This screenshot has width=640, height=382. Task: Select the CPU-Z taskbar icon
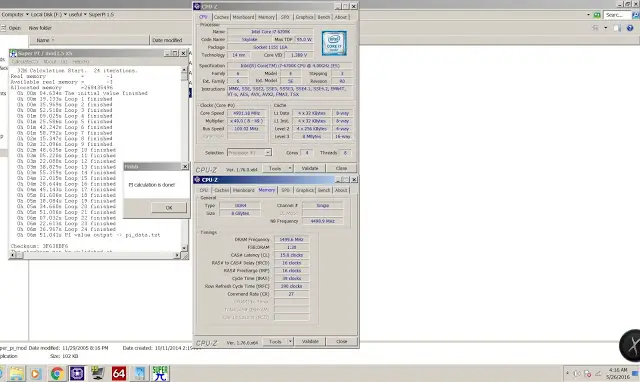(x=77, y=373)
